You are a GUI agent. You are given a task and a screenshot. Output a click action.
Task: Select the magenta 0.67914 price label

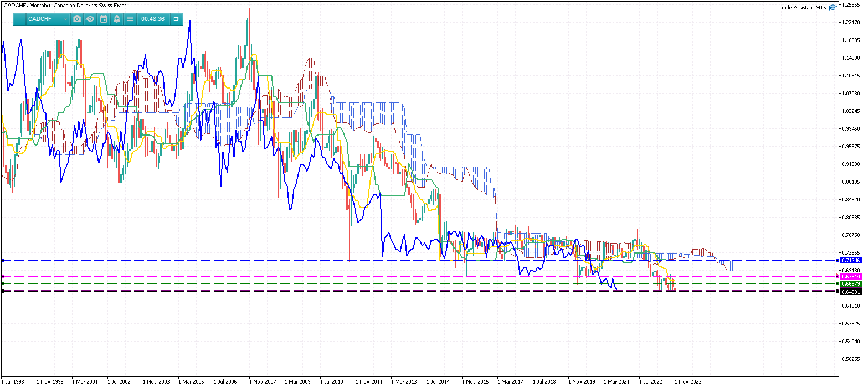click(850, 276)
